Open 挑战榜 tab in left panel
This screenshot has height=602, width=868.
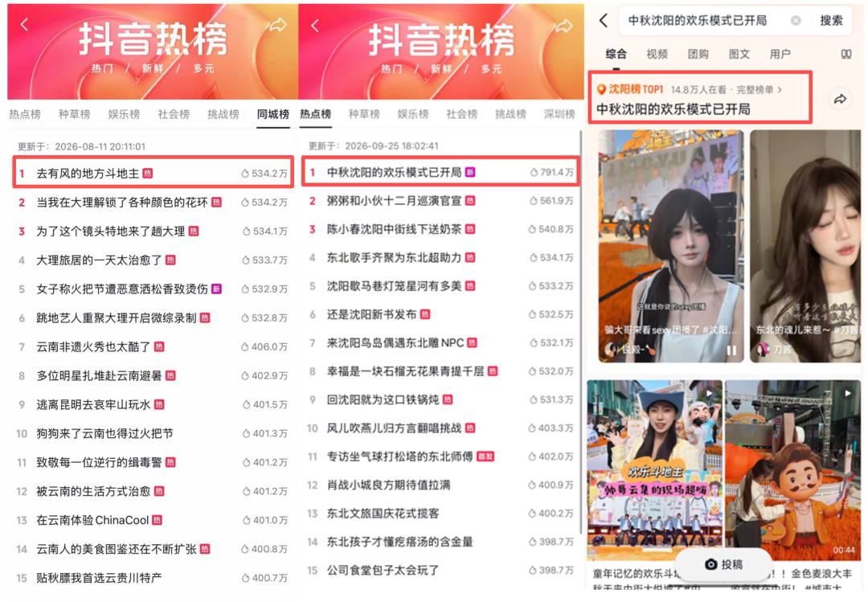tap(223, 114)
